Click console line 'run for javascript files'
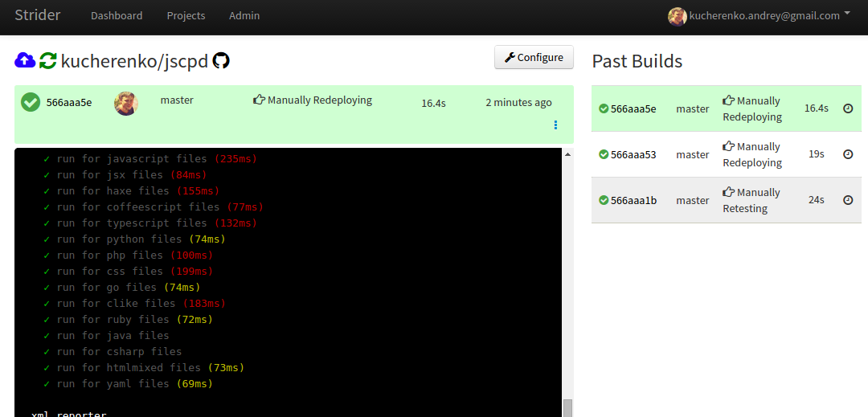 tap(150, 159)
